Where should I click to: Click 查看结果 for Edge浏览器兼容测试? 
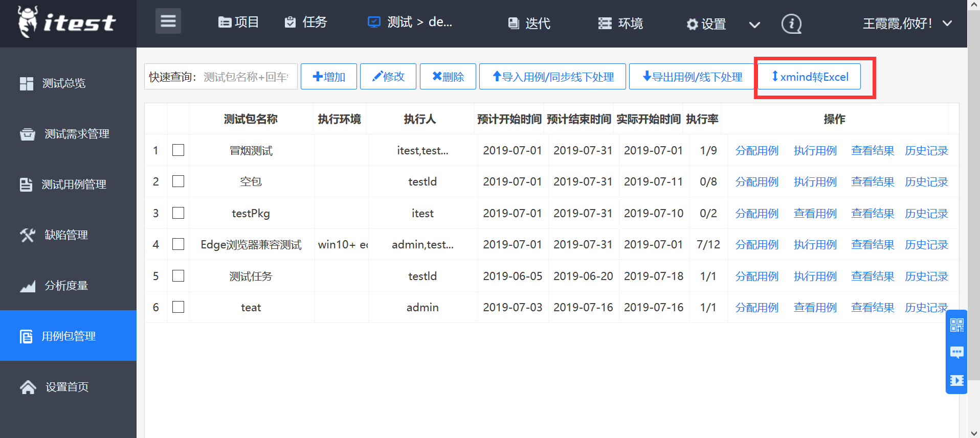(x=873, y=245)
